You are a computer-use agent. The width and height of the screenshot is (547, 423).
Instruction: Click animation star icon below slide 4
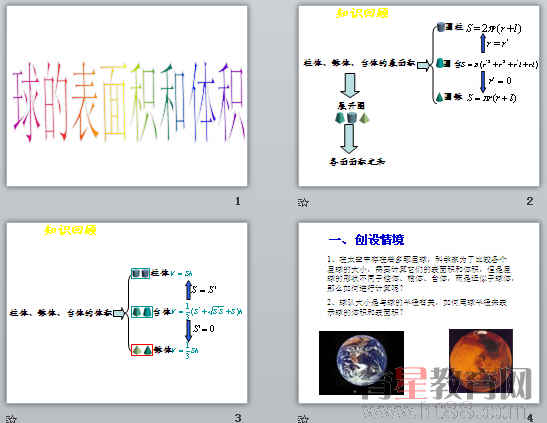pos(303,419)
